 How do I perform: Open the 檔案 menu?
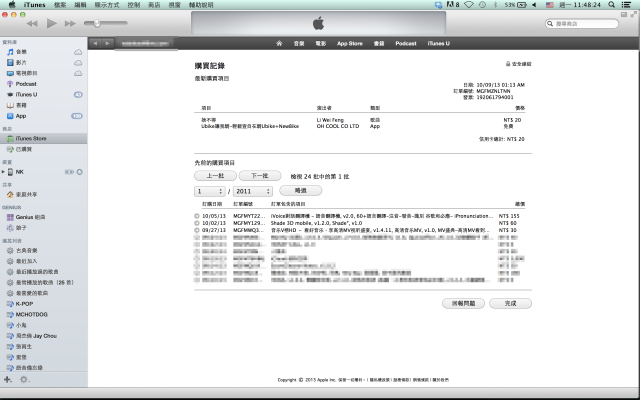pos(60,5)
